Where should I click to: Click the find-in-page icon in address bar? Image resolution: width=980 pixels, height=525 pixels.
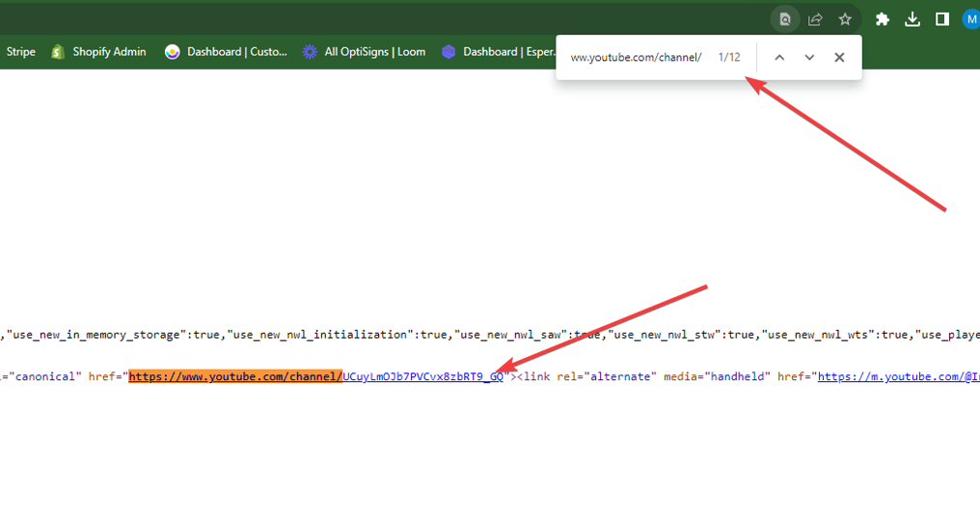coord(785,19)
